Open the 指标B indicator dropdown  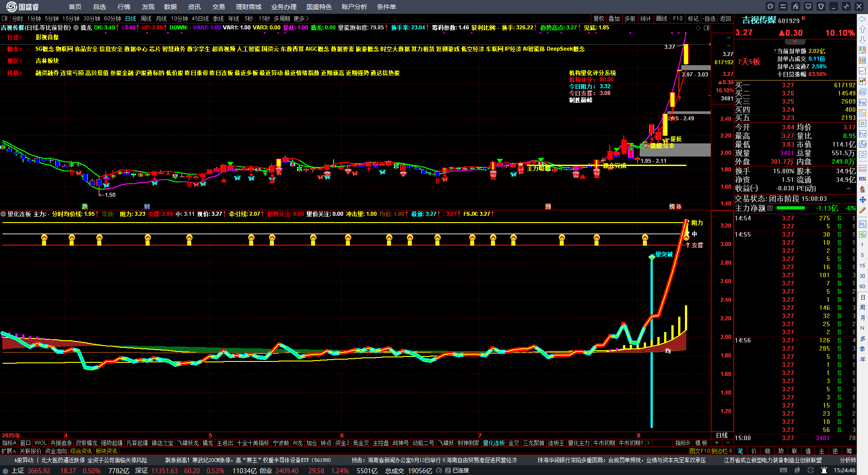click(x=682, y=443)
